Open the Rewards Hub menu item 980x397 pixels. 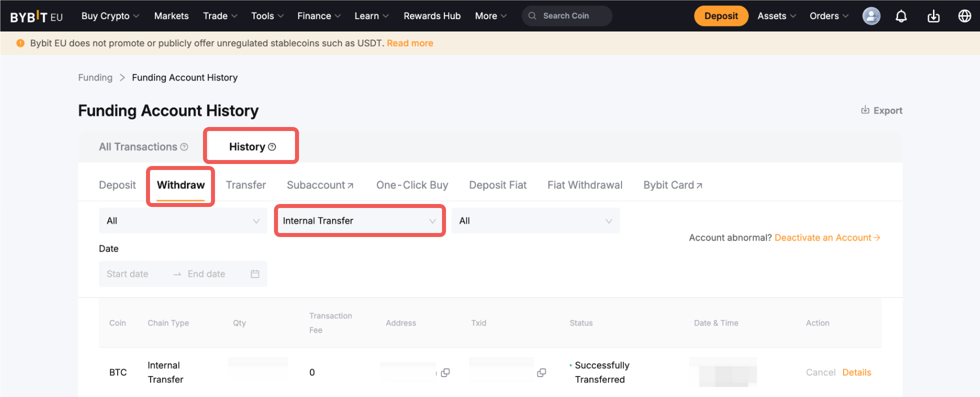click(432, 16)
